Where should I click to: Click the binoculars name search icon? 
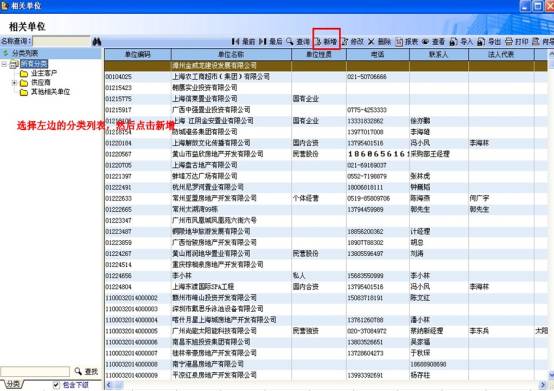(97, 42)
